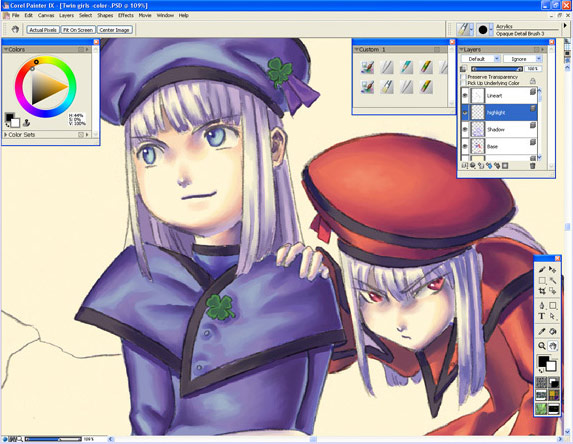573x444 pixels.
Task: Click the new layer mask icon in the Layers footer
Action: (x=505, y=166)
